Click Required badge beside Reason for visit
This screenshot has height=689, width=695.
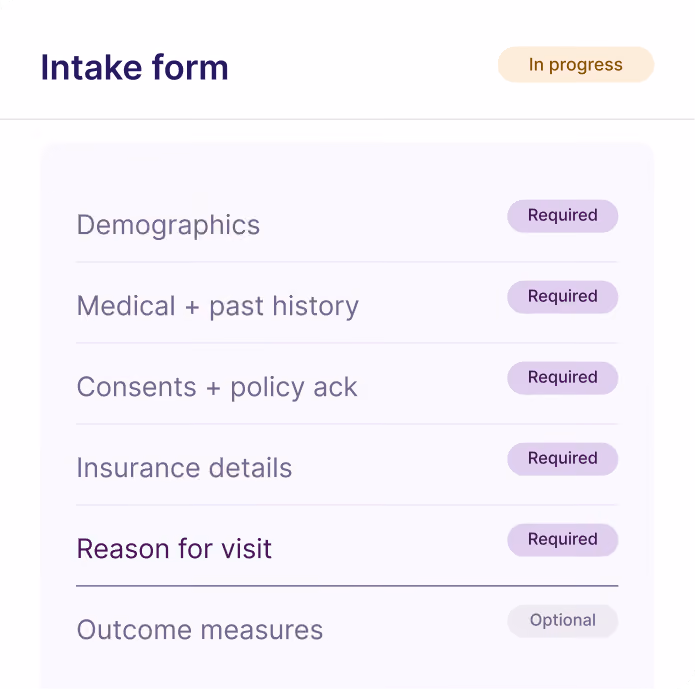point(563,540)
